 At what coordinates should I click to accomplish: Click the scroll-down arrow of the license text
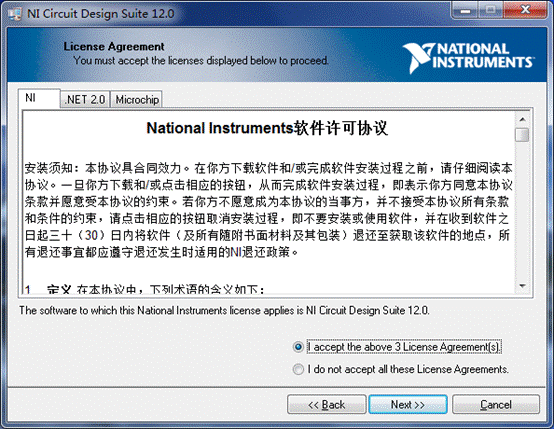(522, 286)
